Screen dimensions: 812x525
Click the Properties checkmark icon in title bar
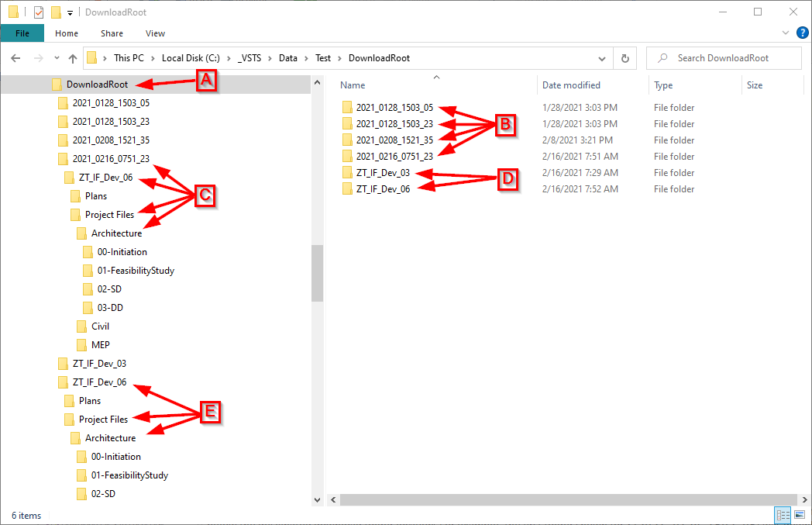point(39,12)
